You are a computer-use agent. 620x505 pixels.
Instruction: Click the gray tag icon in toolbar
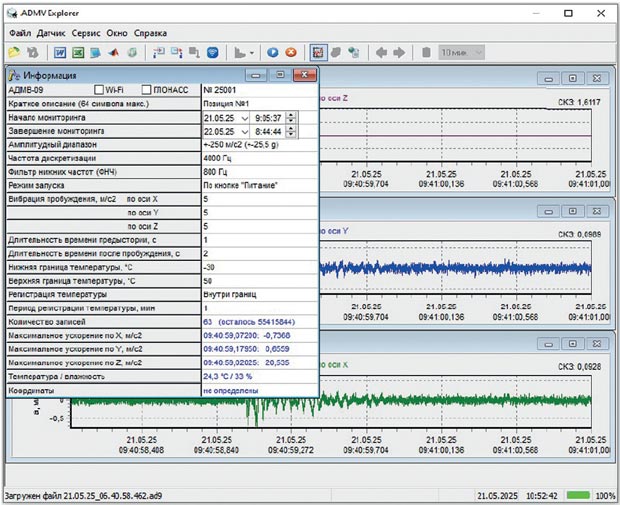pyautogui.click(x=336, y=52)
